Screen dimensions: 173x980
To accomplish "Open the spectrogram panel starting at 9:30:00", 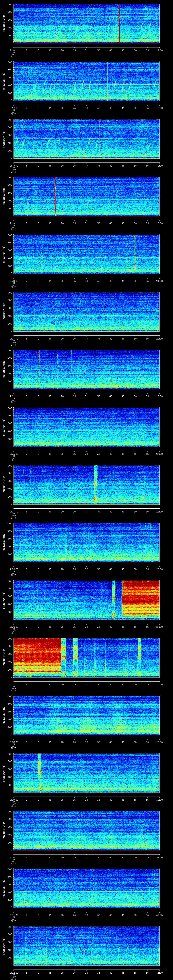I will tap(87, 831).
